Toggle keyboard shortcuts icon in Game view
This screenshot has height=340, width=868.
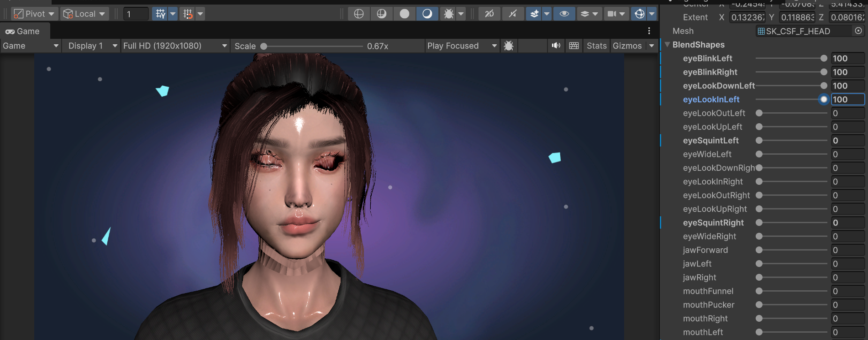[x=574, y=46]
